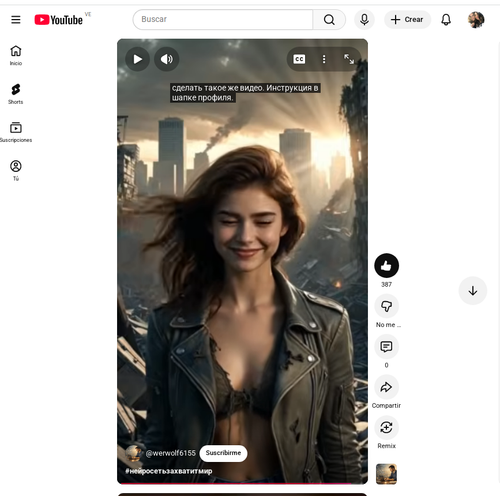
Task: Open the notifications bell
Action: pos(446,19)
